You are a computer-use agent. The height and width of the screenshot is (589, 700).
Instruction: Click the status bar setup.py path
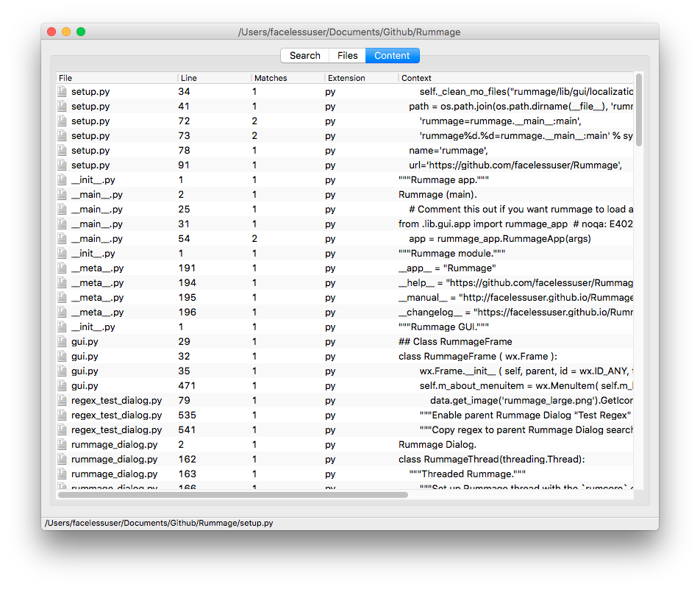click(159, 524)
